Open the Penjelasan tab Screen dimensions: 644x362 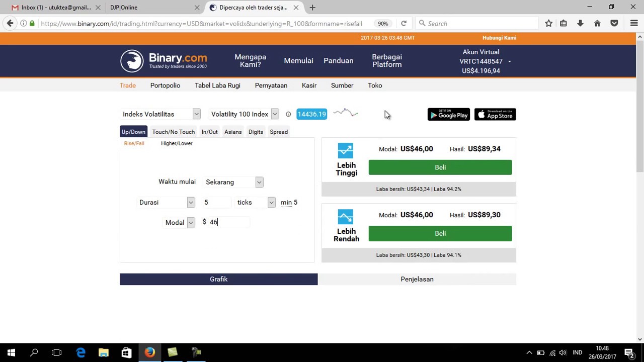tap(417, 279)
